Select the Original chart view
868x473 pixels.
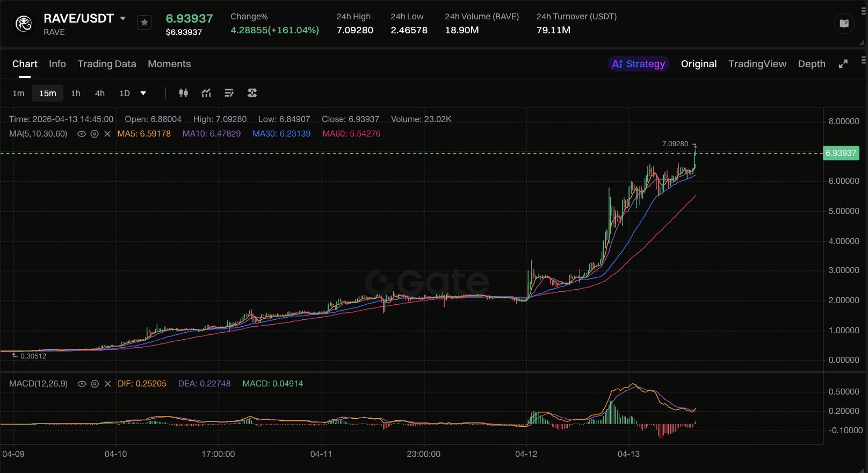pos(699,64)
